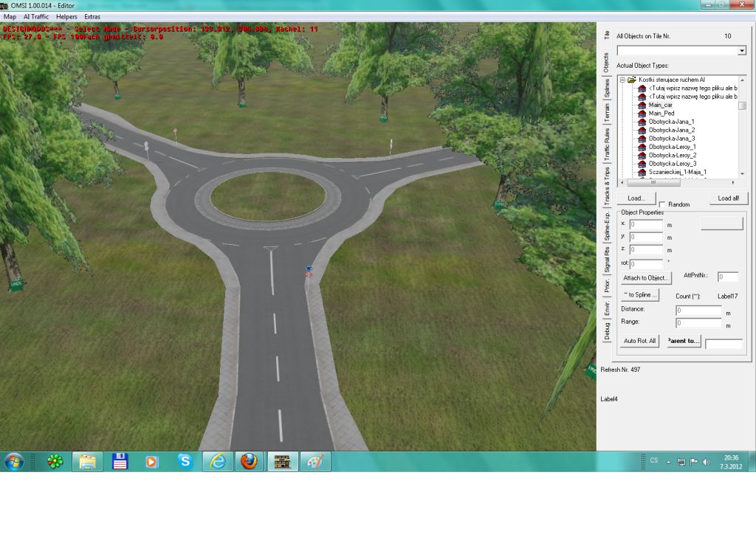Open the Paint app in the taskbar

(x=315, y=462)
